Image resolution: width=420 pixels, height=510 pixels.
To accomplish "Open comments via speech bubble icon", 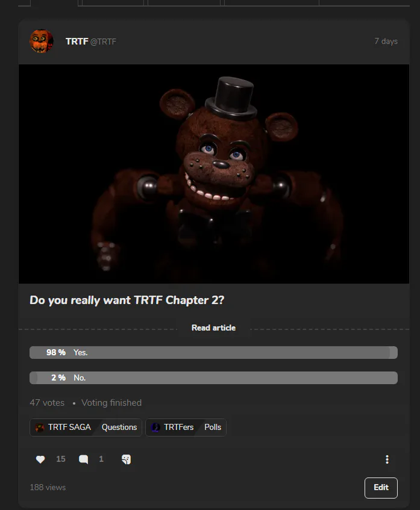I will pos(83,459).
